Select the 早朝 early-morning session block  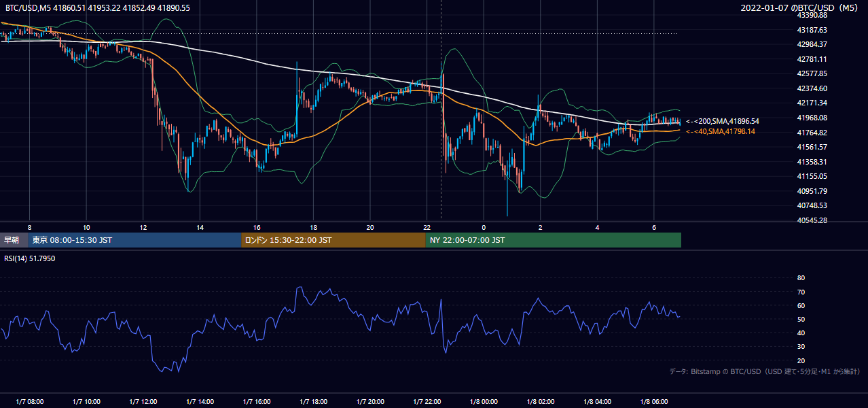[x=14, y=240]
